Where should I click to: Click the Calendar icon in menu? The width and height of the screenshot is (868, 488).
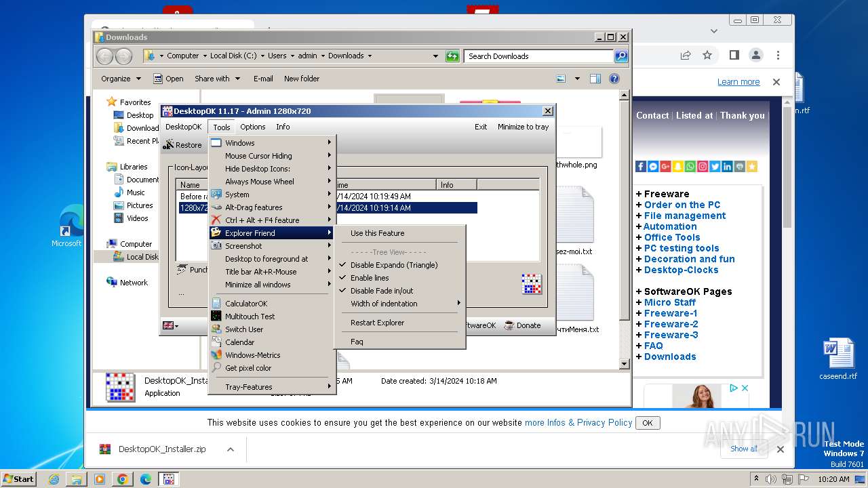pos(216,342)
